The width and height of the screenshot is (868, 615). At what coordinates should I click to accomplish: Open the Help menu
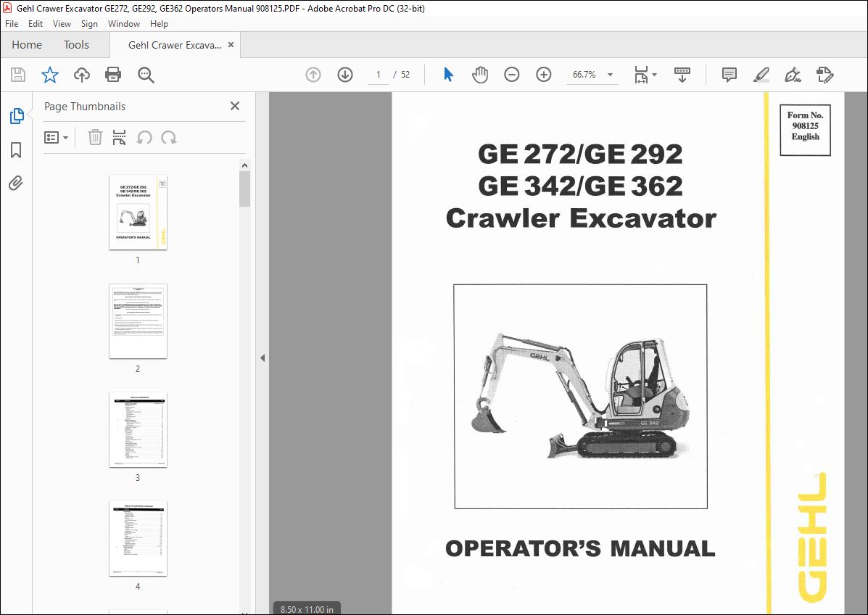coord(159,24)
